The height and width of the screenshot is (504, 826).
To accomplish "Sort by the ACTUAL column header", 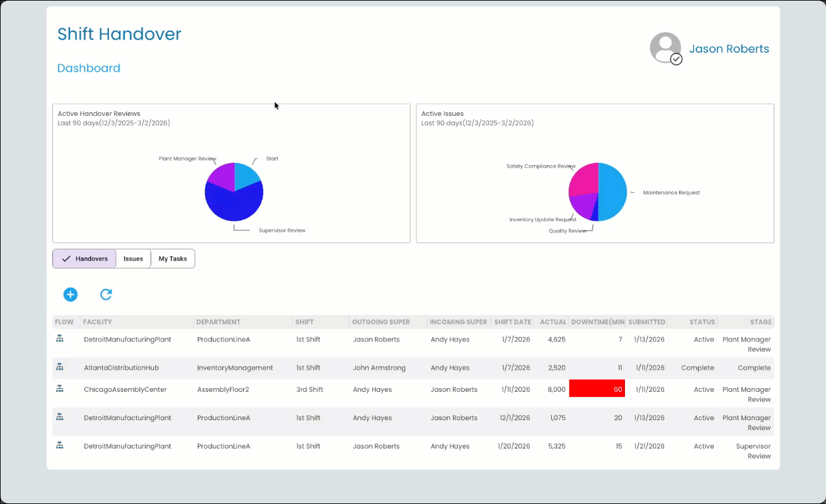I will (x=553, y=322).
